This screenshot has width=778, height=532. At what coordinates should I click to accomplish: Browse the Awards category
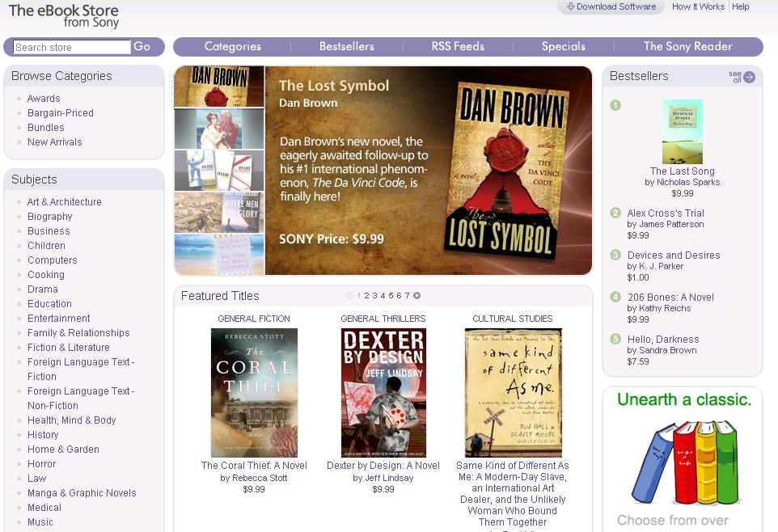point(44,99)
